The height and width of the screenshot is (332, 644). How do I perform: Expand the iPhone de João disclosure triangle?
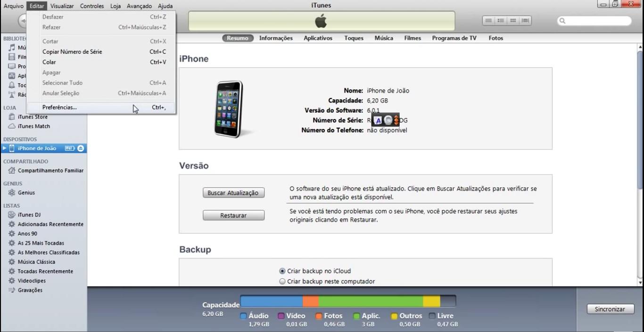[5, 148]
